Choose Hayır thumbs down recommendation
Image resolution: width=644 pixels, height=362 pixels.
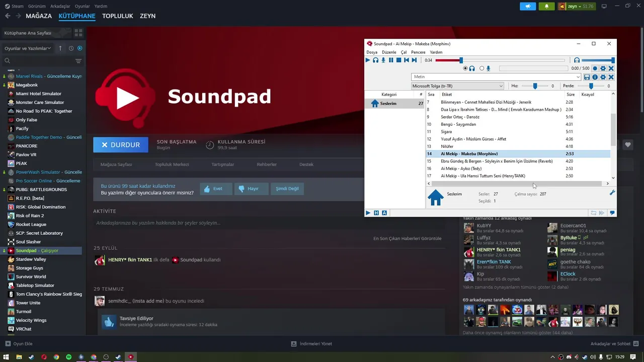(x=252, y=189)
